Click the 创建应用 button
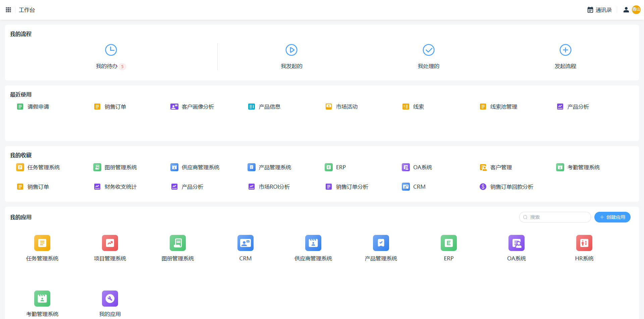Screen dimensions: 644x319 point(612,217)
